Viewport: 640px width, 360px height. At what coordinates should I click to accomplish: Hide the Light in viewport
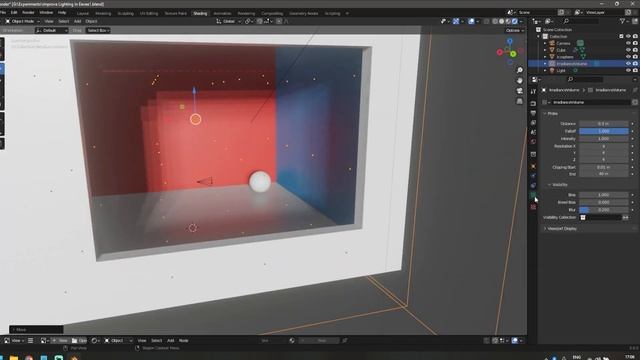(628, 70)
